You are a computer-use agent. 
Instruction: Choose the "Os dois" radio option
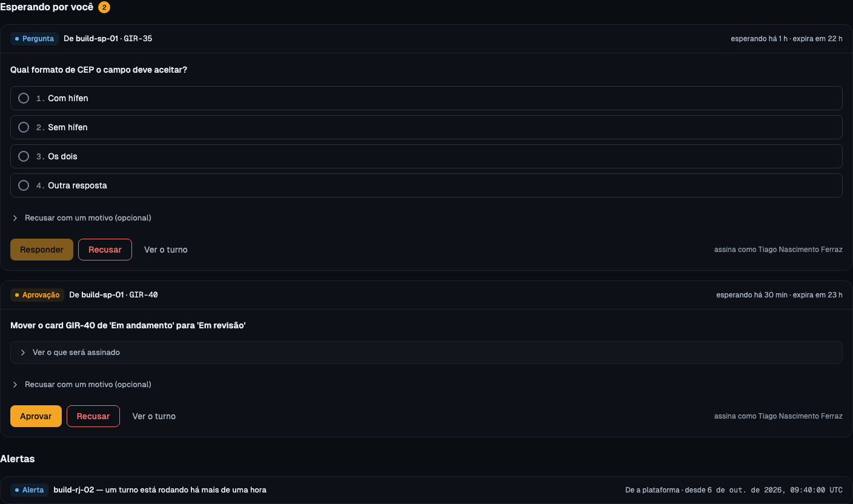[x=426, y=156]
